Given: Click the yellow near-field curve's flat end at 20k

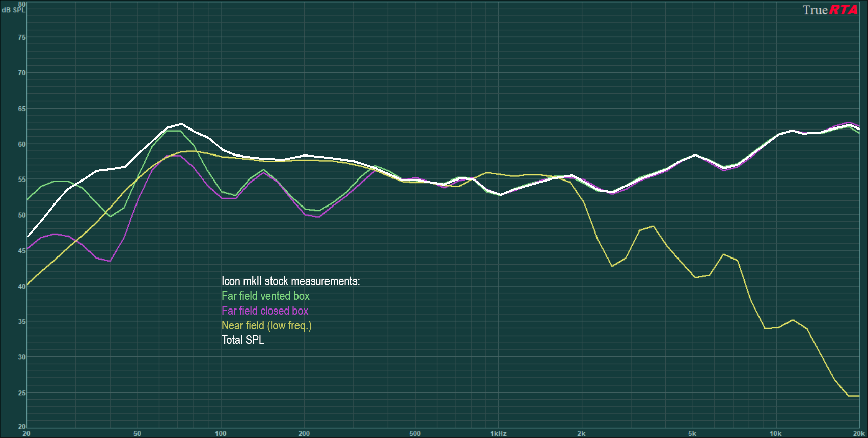Looking at the screenshot, I should [x=854, y=396].
